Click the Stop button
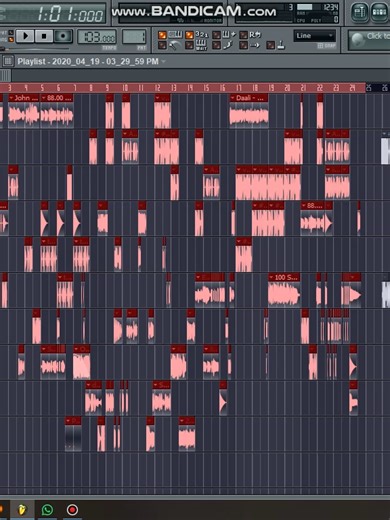 pyautogui.click(x=44, y=36)
